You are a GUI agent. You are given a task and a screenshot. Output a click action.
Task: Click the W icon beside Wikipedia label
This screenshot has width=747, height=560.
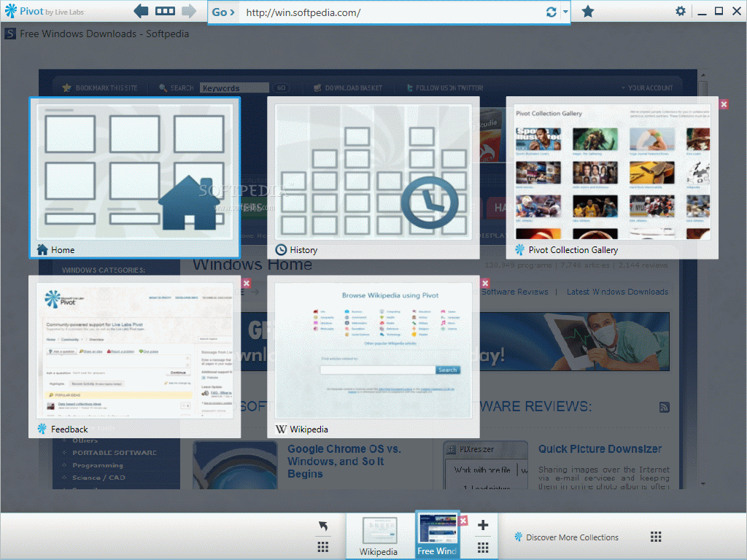point(281,429)
